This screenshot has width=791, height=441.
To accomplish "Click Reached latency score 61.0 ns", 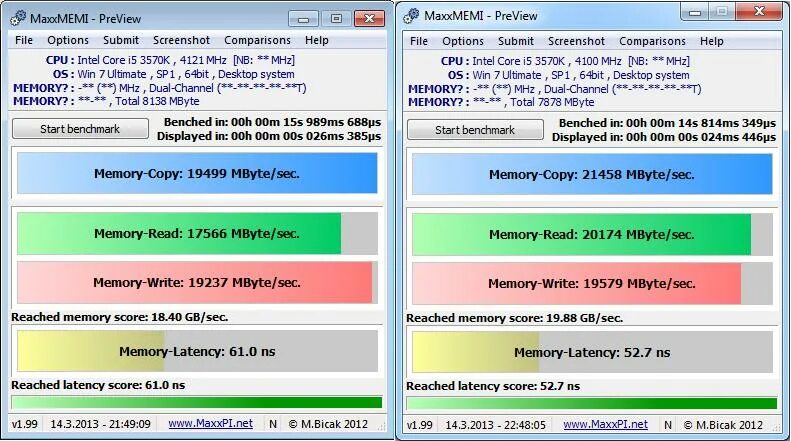I will point(98,385).
